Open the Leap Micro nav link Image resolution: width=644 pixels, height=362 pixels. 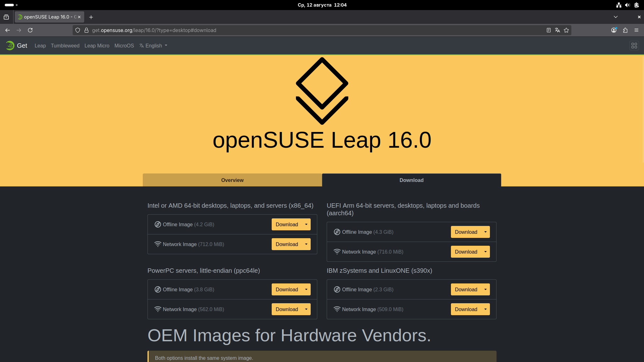point(97,46)
